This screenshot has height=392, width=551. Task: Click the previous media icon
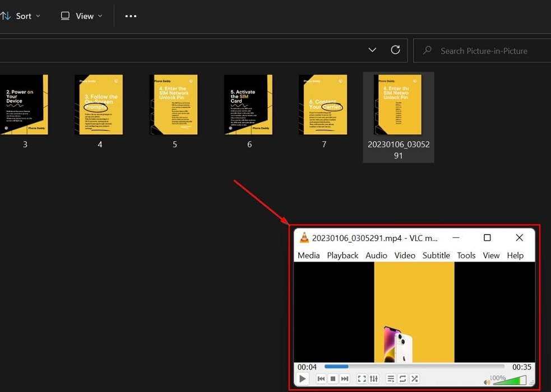pos(321,379)
